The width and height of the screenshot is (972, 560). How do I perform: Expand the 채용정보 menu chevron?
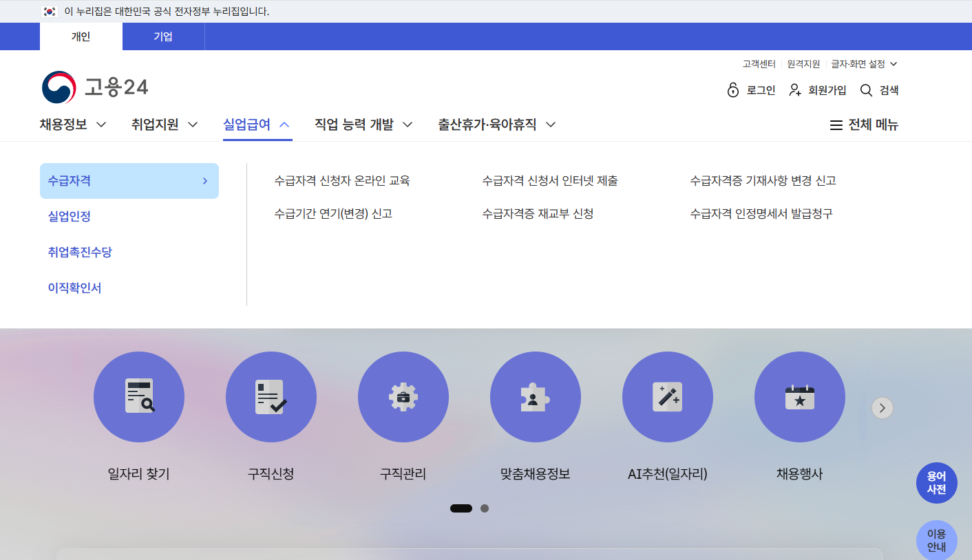pos(101,125)
